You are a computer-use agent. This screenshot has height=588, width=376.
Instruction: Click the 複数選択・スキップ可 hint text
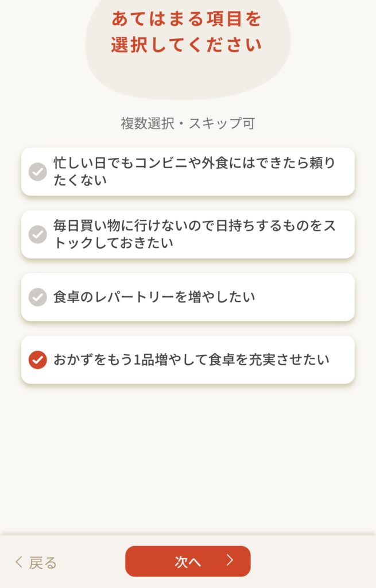pyautogui.click(x=188, y=123)
